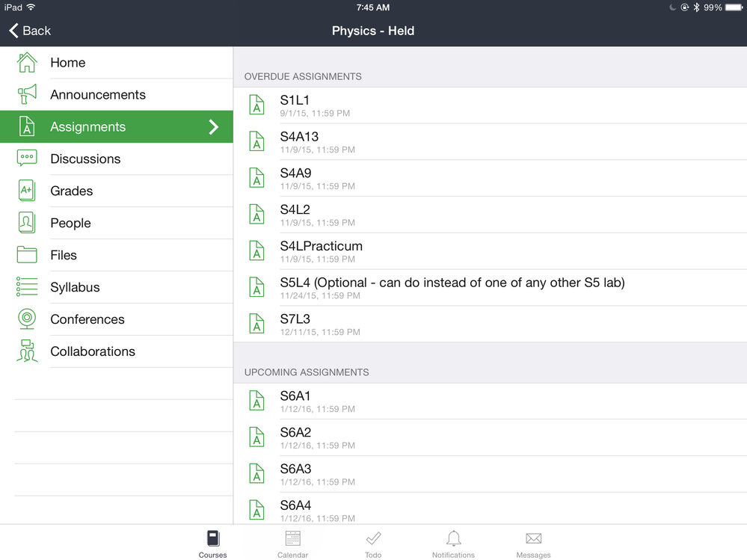Open the Grades A+ icon
The width and height of the screenshot is (747, 560).
pyautogui.click(x=27, y=191)
